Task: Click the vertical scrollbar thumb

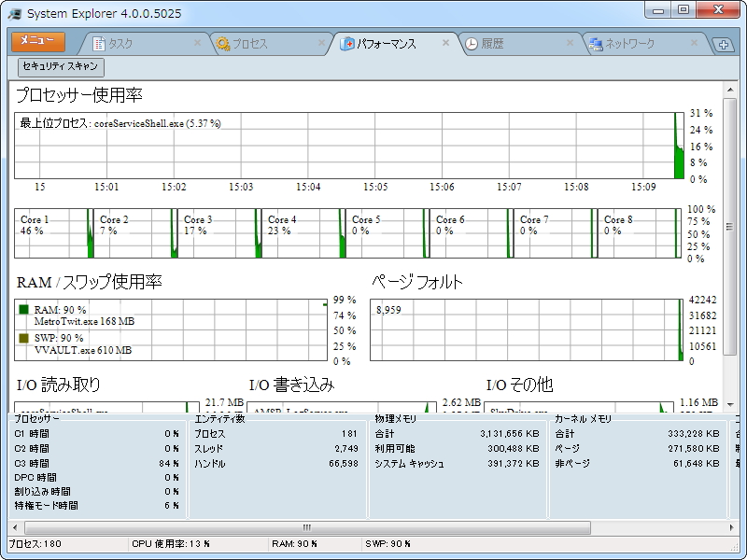Action: point(730,227)
